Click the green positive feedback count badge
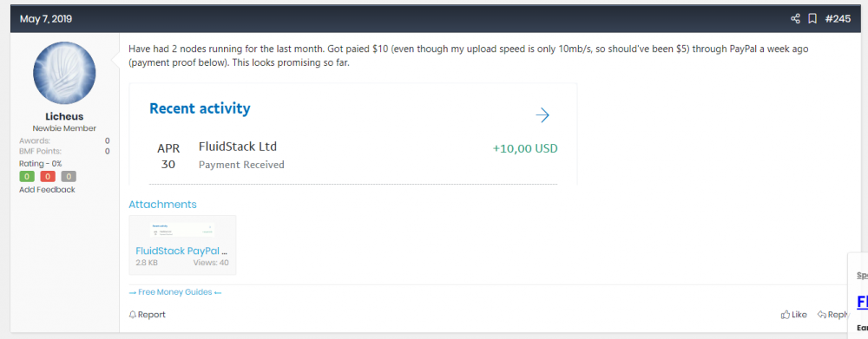Viewport: 868px width, 339px height. [27, 176]
